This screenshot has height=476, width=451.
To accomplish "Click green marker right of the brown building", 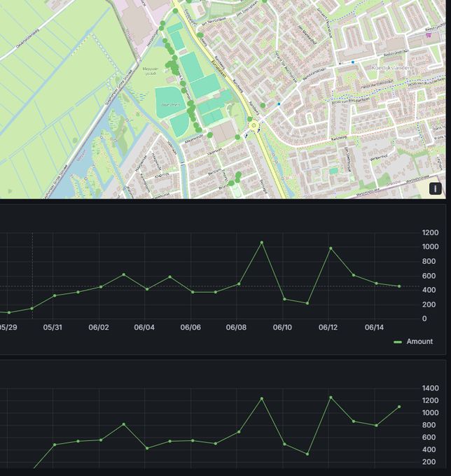I will coord(238,137).
